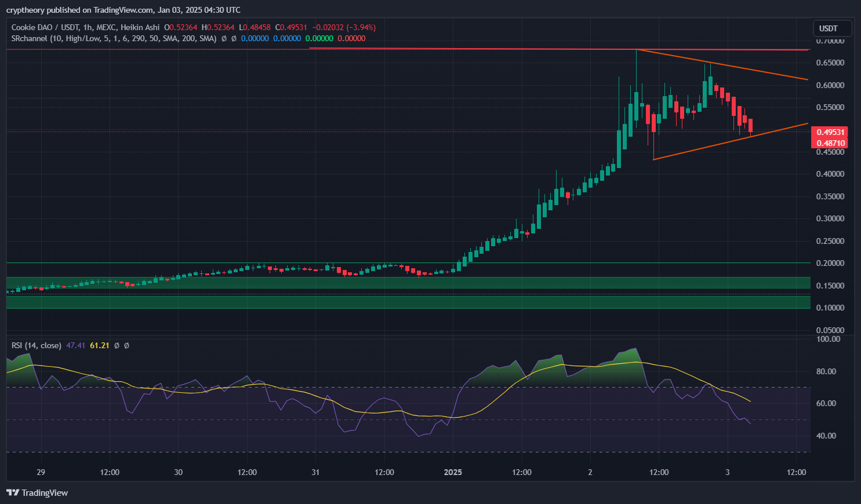Click the 0.25000 price scale label
Viewport: 861px width, 504px height.
(x=830, y=241)
